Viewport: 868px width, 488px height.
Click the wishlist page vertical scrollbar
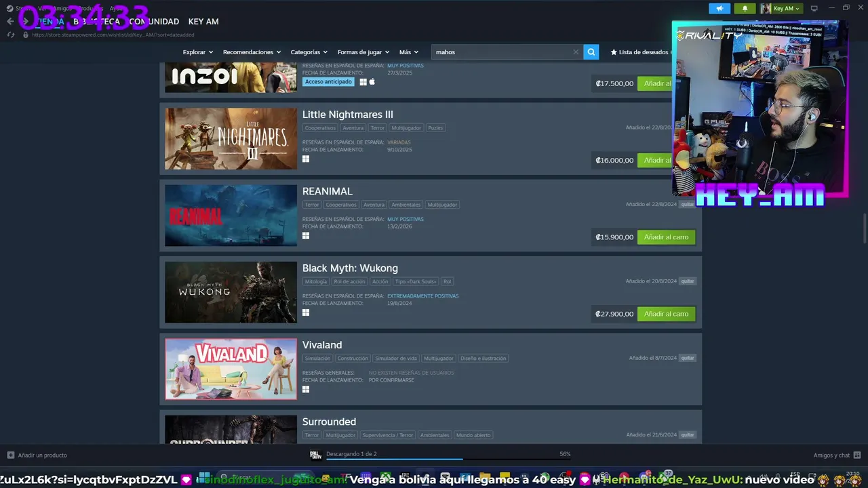863,229
